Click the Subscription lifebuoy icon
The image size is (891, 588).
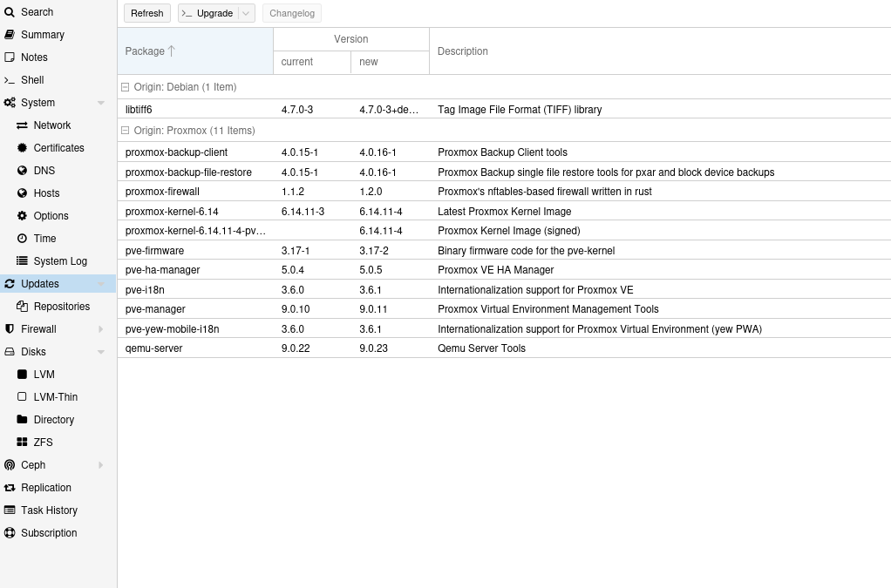tap(10, 533)
